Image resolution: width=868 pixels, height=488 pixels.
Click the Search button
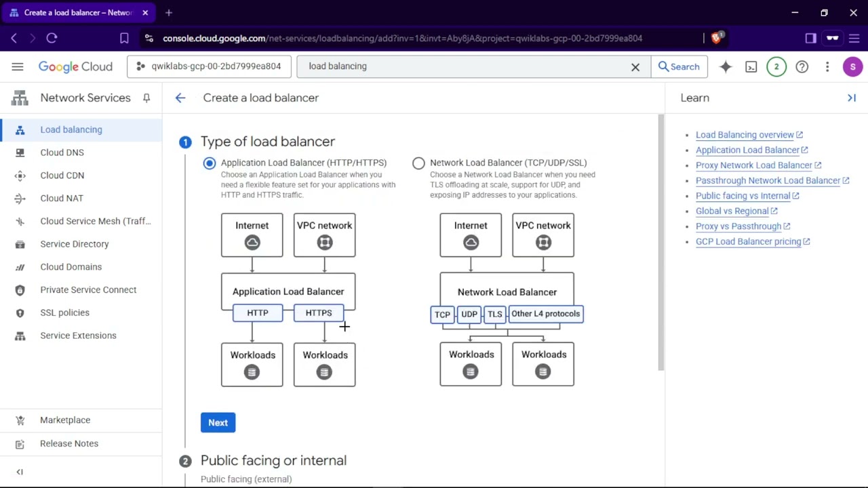click(x=679, y=66)
